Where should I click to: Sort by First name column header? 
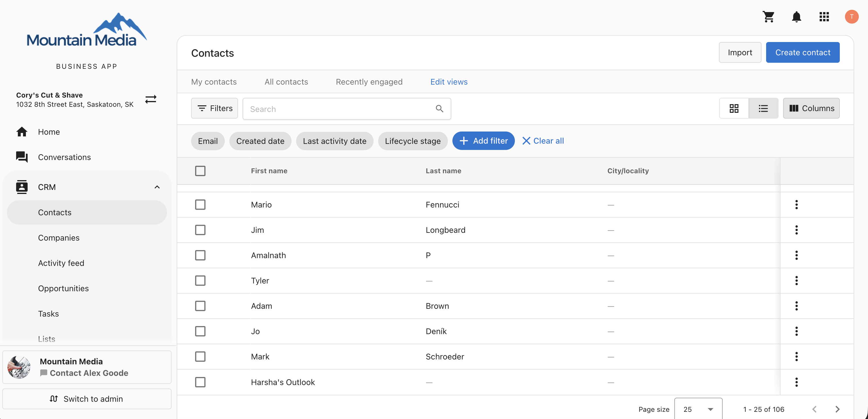[269, 171]
